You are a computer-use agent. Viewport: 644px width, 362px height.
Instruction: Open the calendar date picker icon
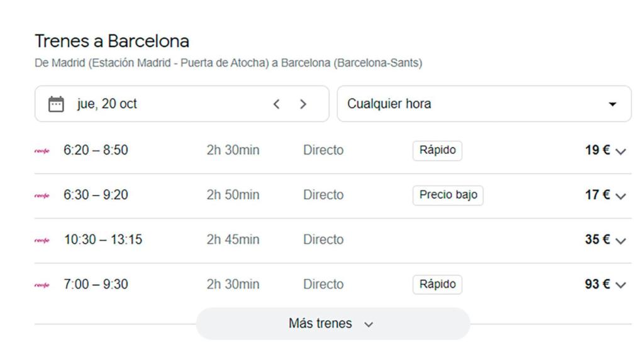point(55,104)
